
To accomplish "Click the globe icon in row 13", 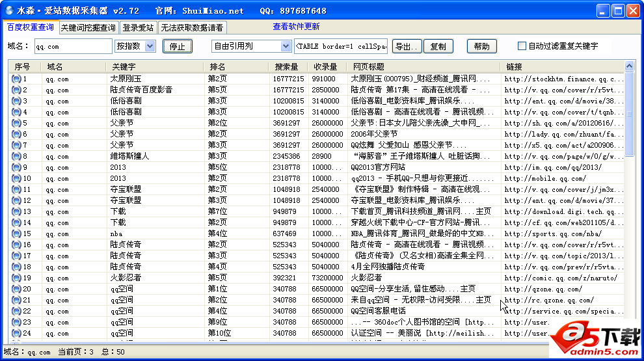I will 16,211.
